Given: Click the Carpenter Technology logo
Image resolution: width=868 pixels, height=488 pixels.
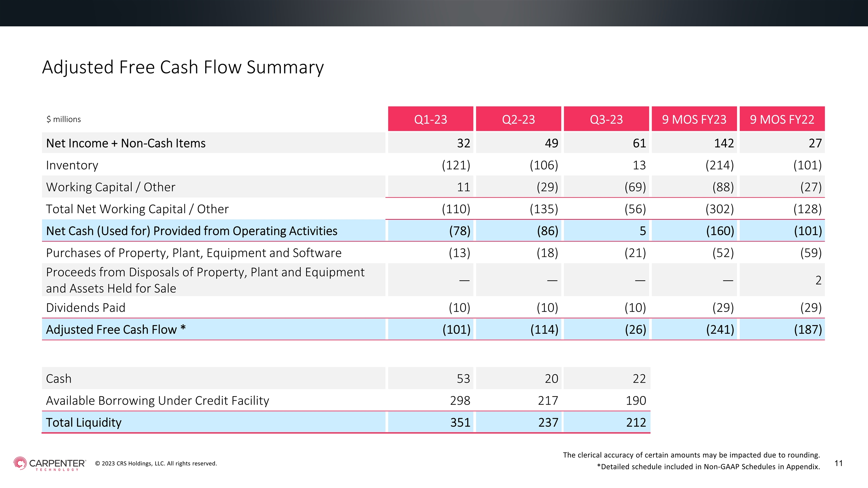Looking at the screenshot, I should (50, 464).
